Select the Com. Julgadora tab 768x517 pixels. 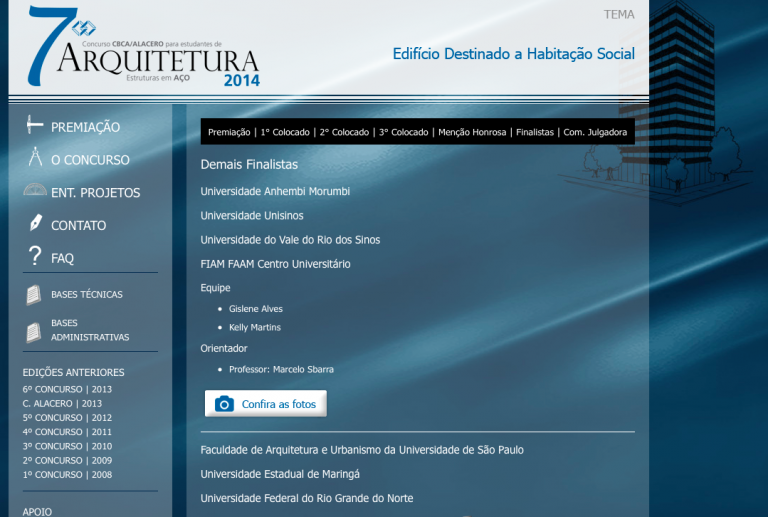(x=595, y=132)
